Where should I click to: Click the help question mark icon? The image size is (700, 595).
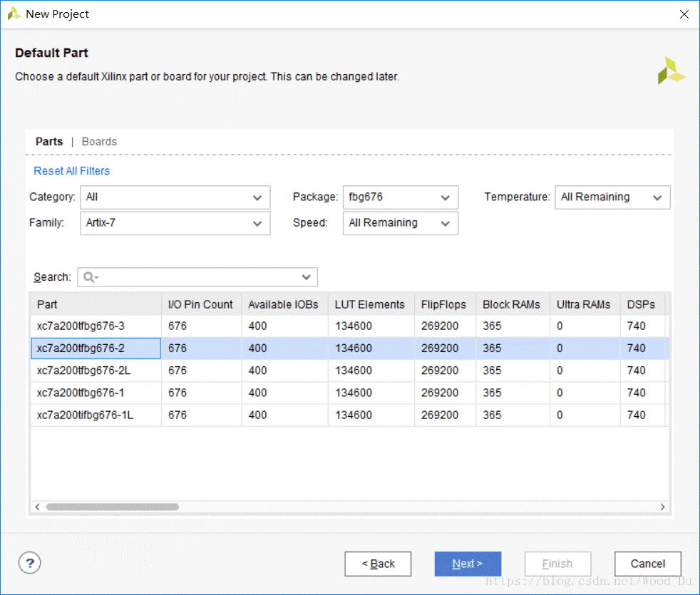pos(29,564)
